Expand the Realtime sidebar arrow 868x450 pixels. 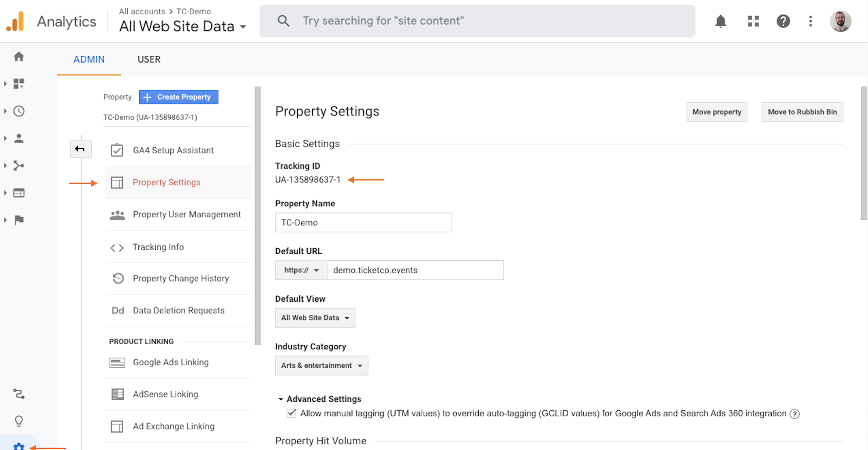[5, 111]
